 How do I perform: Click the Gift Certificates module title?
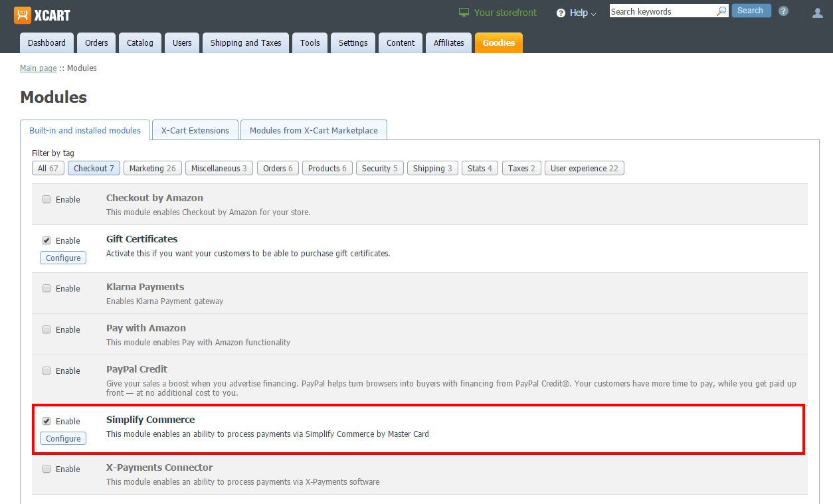[142, 239]
